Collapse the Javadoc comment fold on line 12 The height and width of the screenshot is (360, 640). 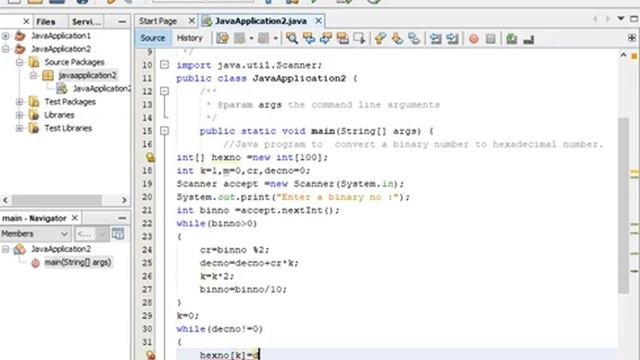pyautogui.click(x=164, y=91)
